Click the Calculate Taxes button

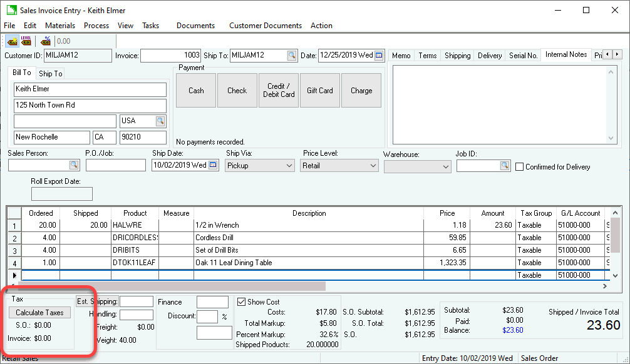tap(39, 313)
